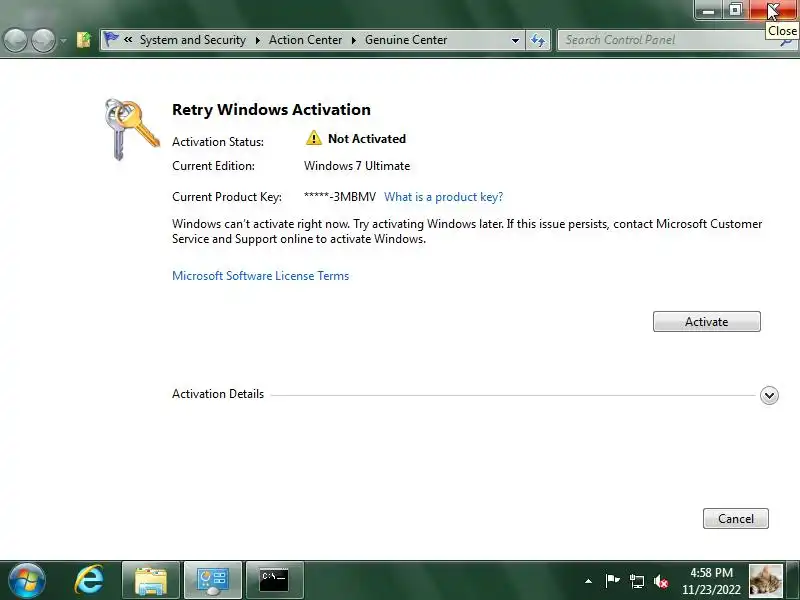Expand hidden breadcrumb levels chevron
The height and width of the screenshot is (600, 800).
coord(128,39)
